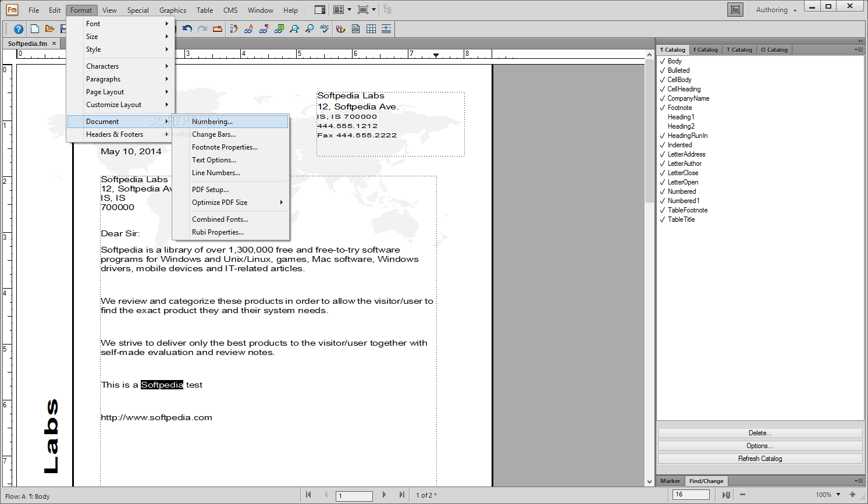Toggle the Footnote format checkmark
Screen dimensions: 868x504
[x=662, y=108]
